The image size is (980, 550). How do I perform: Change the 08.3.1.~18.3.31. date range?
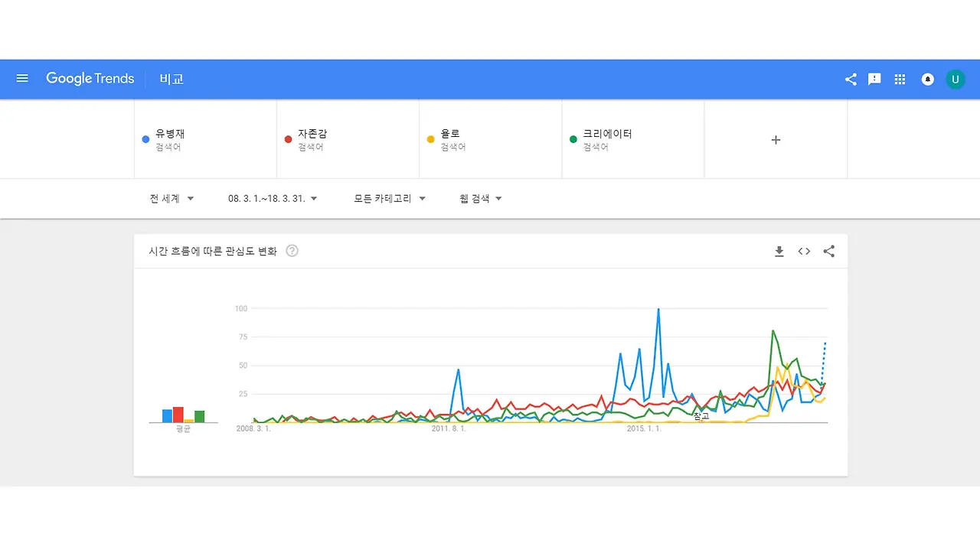click(269, 197)
